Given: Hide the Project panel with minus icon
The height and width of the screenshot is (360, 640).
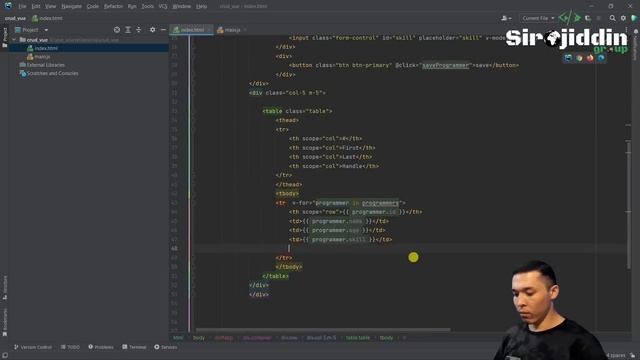Looking at the screenshot, I should click(x=163, y=30).
